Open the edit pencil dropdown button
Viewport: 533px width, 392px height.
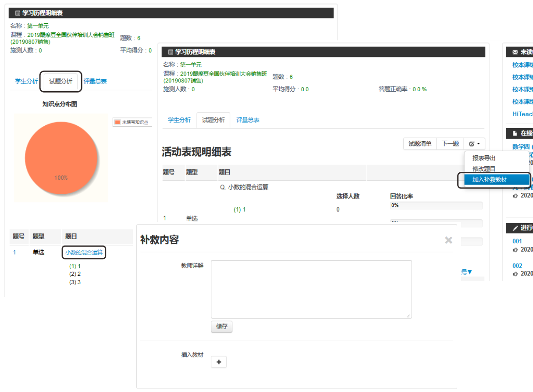click(x=474, y=144)
